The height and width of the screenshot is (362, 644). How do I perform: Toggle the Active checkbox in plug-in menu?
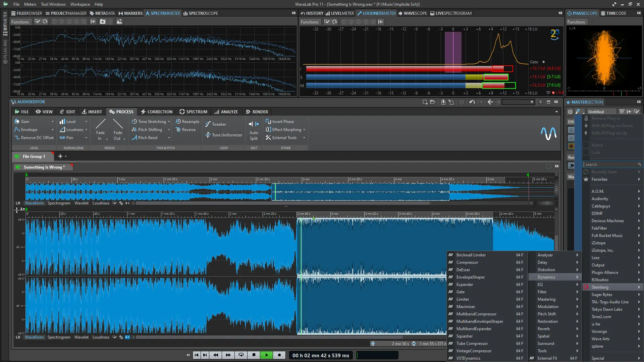[586, 145]
